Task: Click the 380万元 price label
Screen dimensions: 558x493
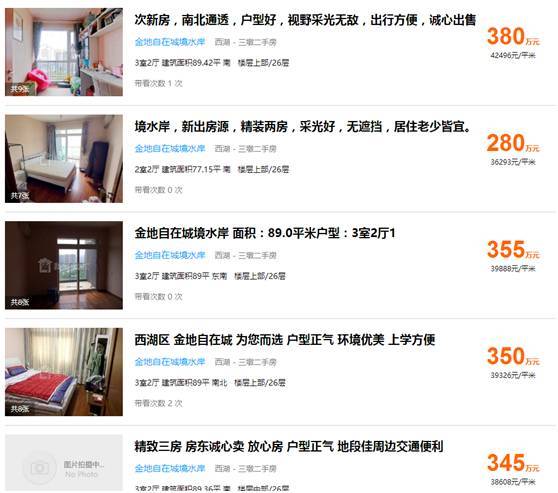Action: tap(513, 37)
